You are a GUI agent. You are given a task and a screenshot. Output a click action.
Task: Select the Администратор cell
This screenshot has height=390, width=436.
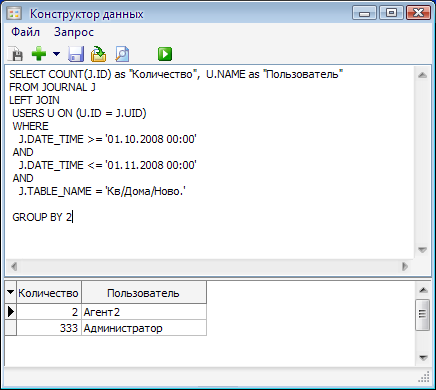[x=144, y=328]
